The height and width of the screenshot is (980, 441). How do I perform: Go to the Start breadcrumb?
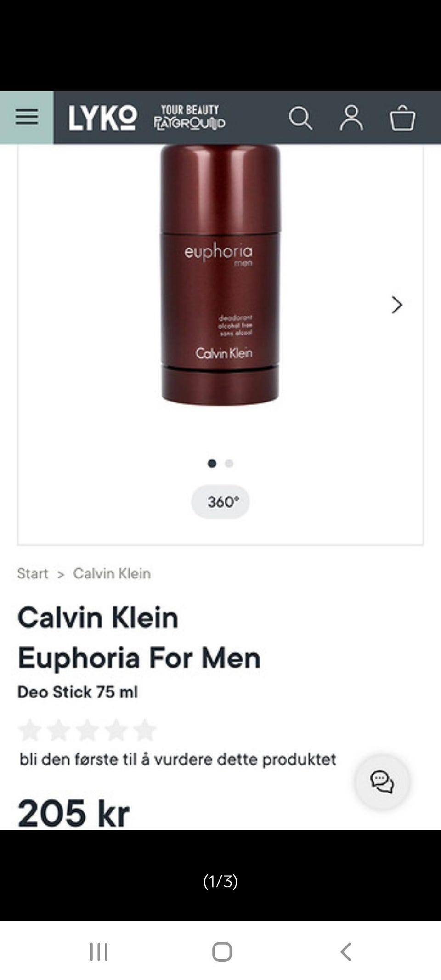(x=33, y=573)
